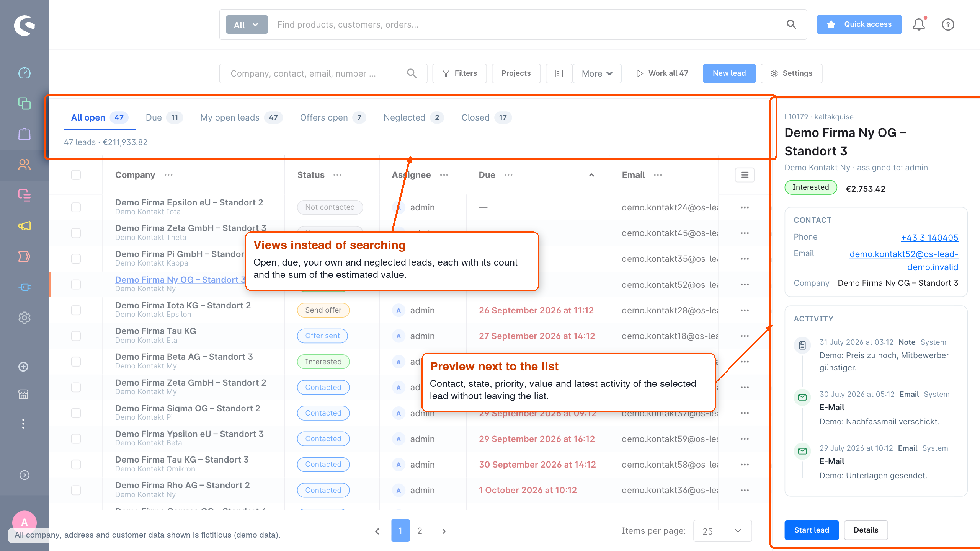Check the select-all checkbox in table header
The image size is (980, 551).
coord(76,175)
